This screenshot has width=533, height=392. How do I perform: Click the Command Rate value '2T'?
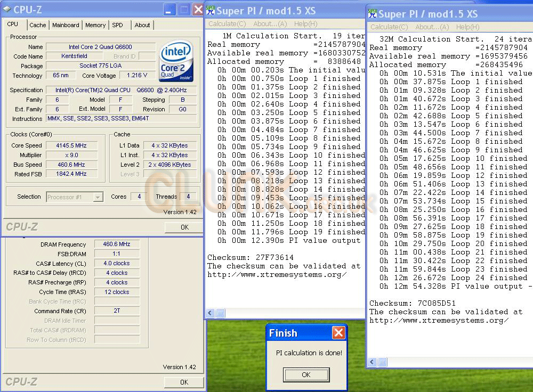(117, 311)
